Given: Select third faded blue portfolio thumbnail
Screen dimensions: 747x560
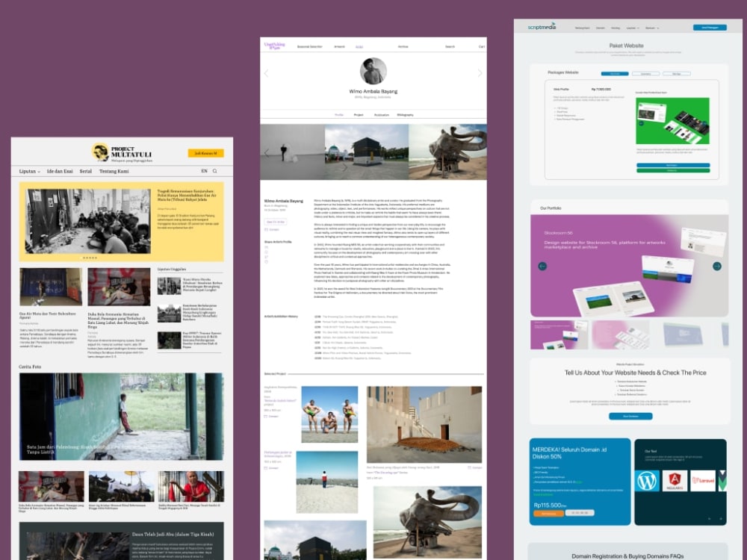Looking at the screenshot, I should tap(683, 335).
